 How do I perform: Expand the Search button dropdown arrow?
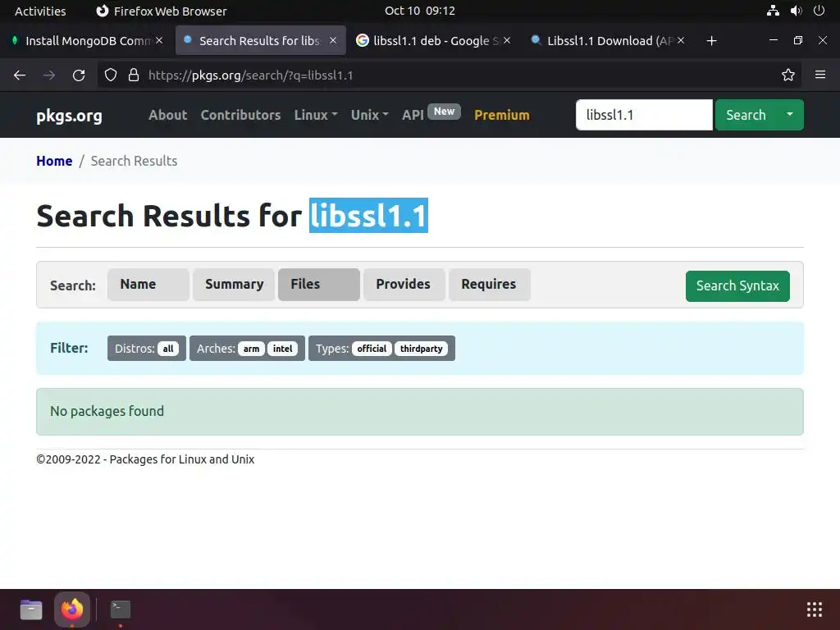click(x=790, y=115)
